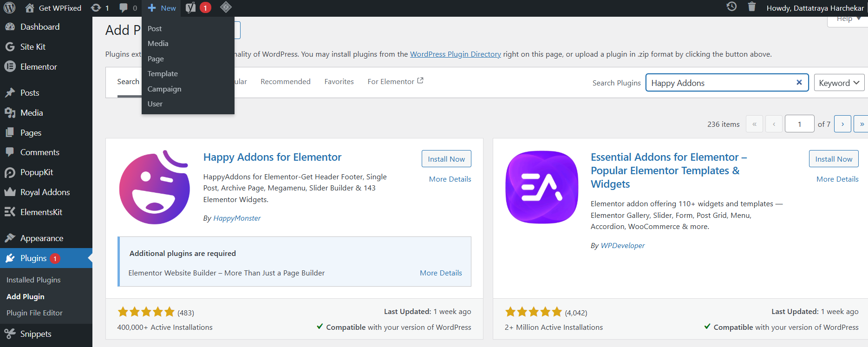The image size is (868, 347).
Task: Open the updates icon showing 1
Action: coord(100,8)
